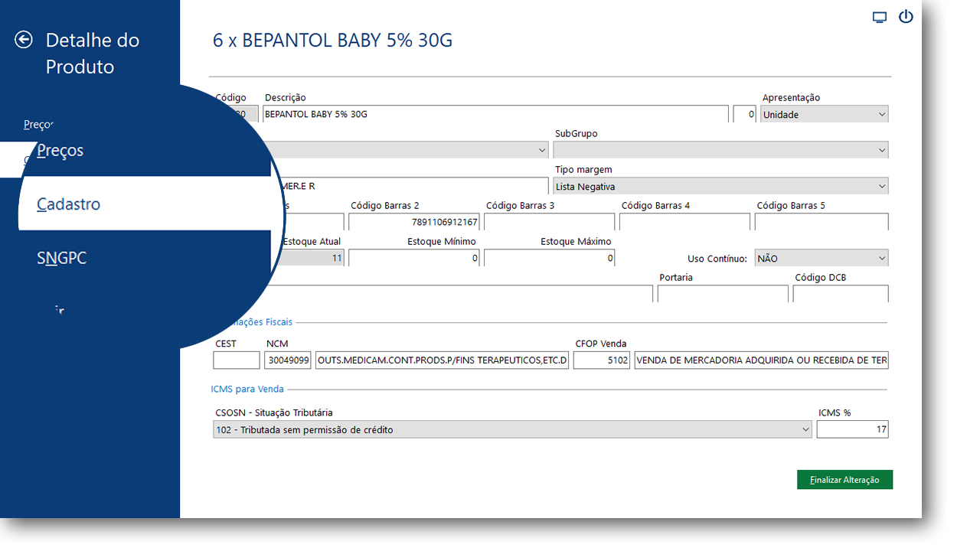
Task: Click the NCM code field
Action: (x=288, y=360)
